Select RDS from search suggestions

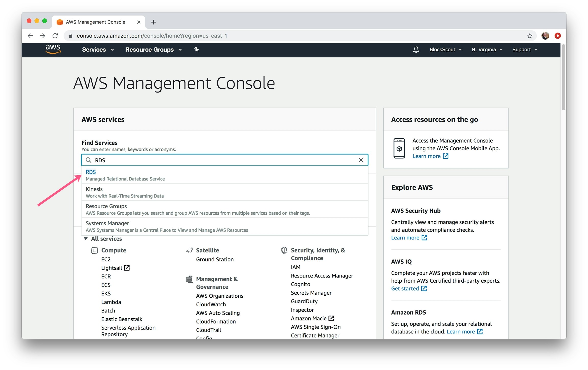tap(91, 172)
